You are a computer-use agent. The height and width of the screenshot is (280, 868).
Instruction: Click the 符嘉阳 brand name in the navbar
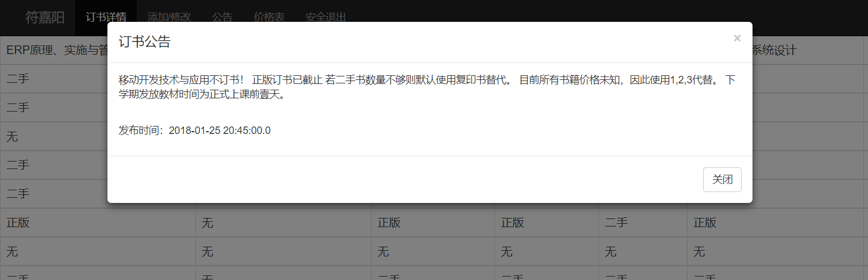coord(45,17)
